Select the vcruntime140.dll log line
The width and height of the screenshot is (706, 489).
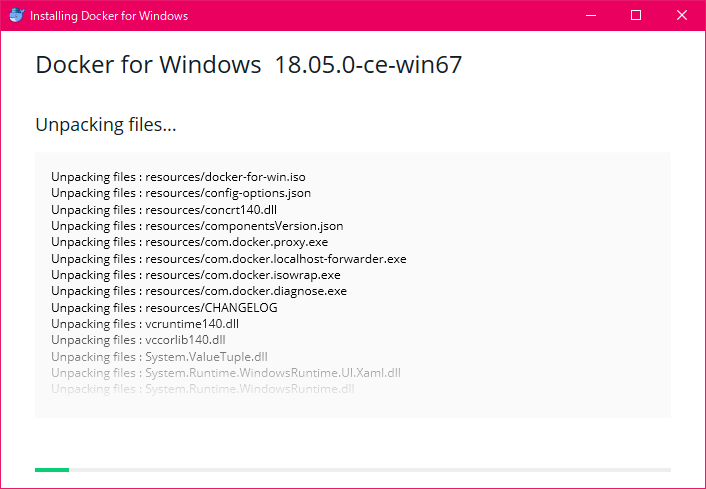click(145, 324)
